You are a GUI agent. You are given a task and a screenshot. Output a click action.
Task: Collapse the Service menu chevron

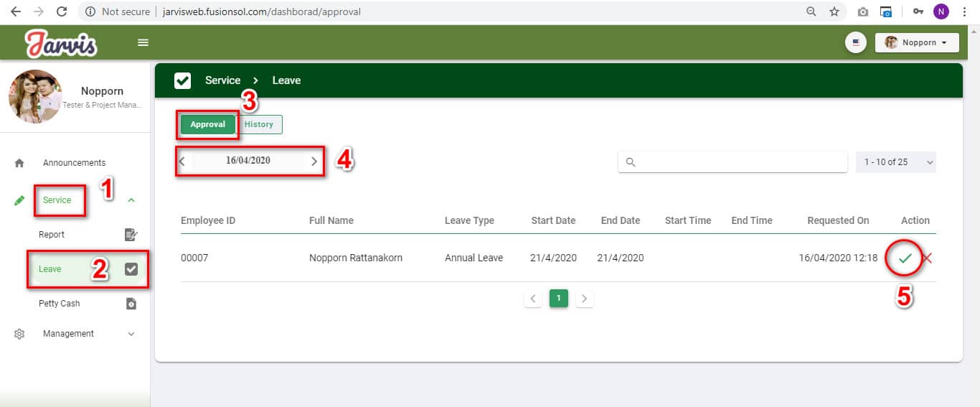[131, 200]
